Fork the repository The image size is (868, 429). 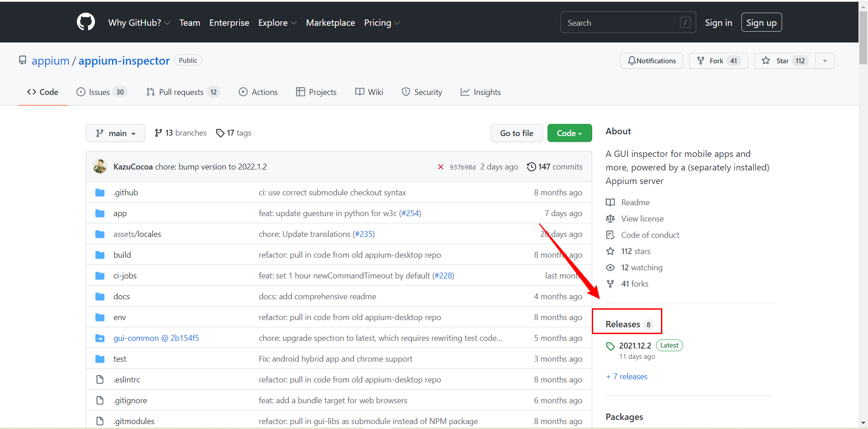[718, 61]
